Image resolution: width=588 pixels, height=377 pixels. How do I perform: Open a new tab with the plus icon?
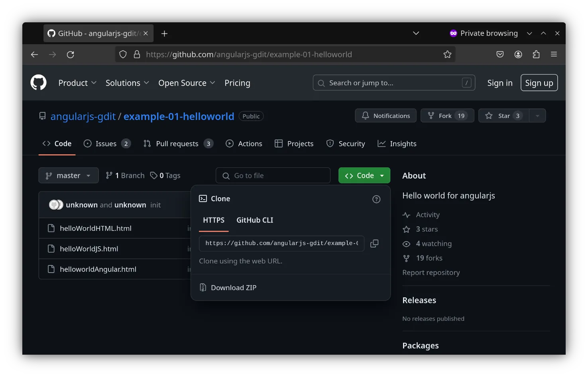[x=164, y=33]
